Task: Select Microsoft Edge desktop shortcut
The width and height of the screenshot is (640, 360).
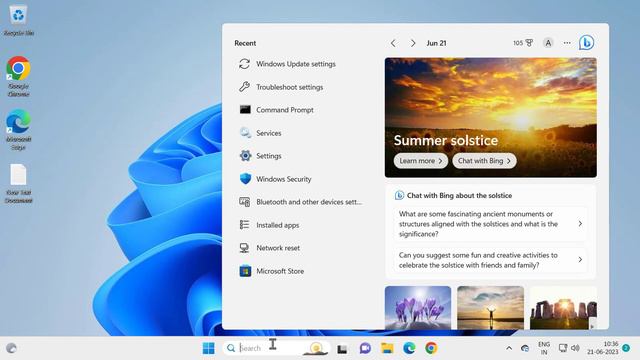Action: point(18,130)
